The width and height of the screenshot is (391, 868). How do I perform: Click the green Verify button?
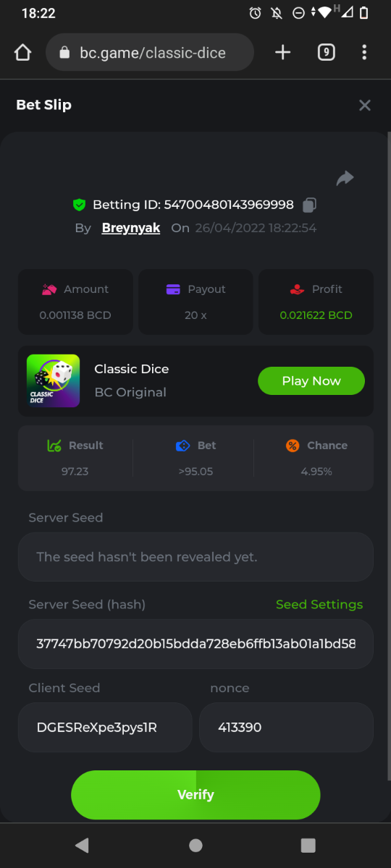pyautogui.click(x=195, y=794)
